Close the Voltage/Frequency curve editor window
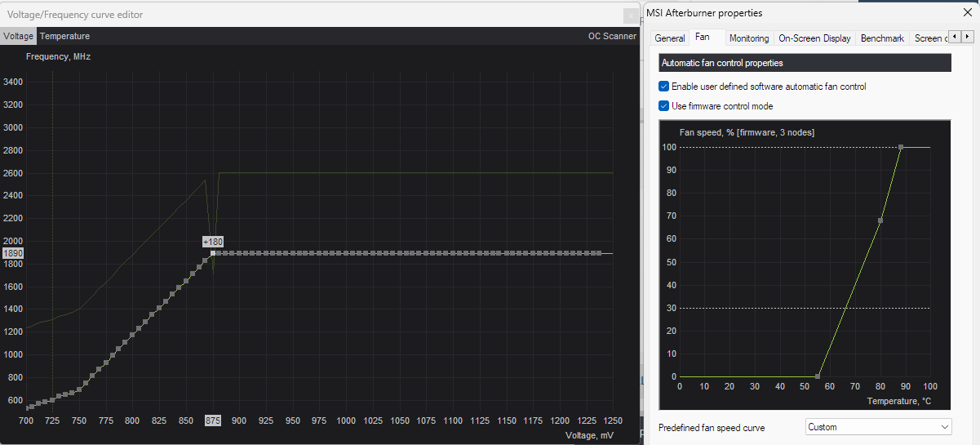Image resolution: width=980 pixels, height=445 pixels. 630,16
